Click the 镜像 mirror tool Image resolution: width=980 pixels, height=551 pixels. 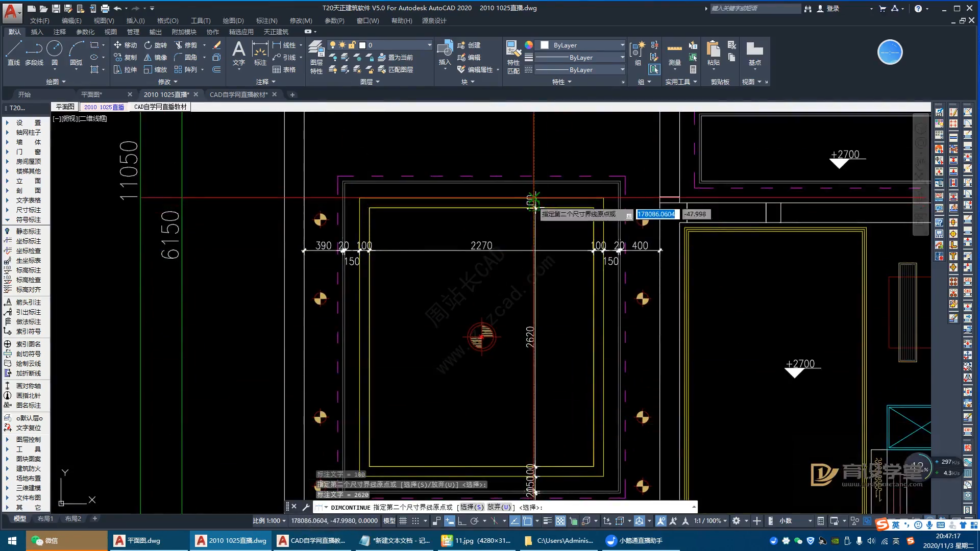pos(156,57)
